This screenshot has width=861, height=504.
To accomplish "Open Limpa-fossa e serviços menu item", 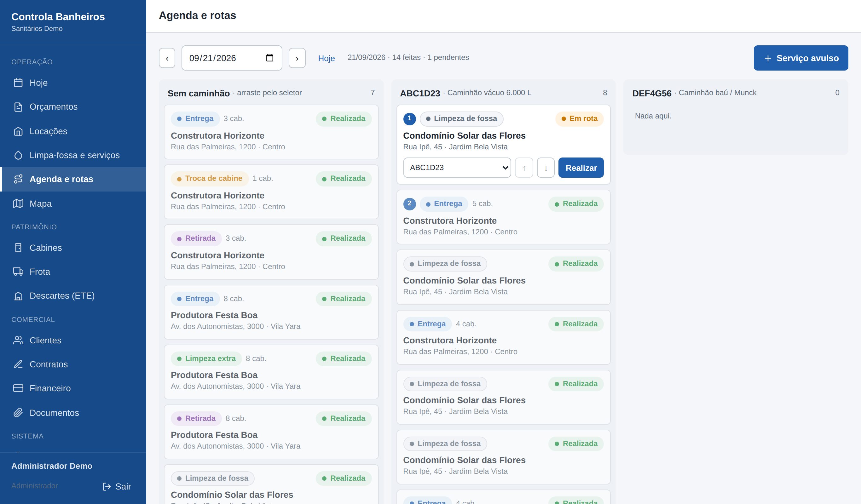I will (73, 155).
